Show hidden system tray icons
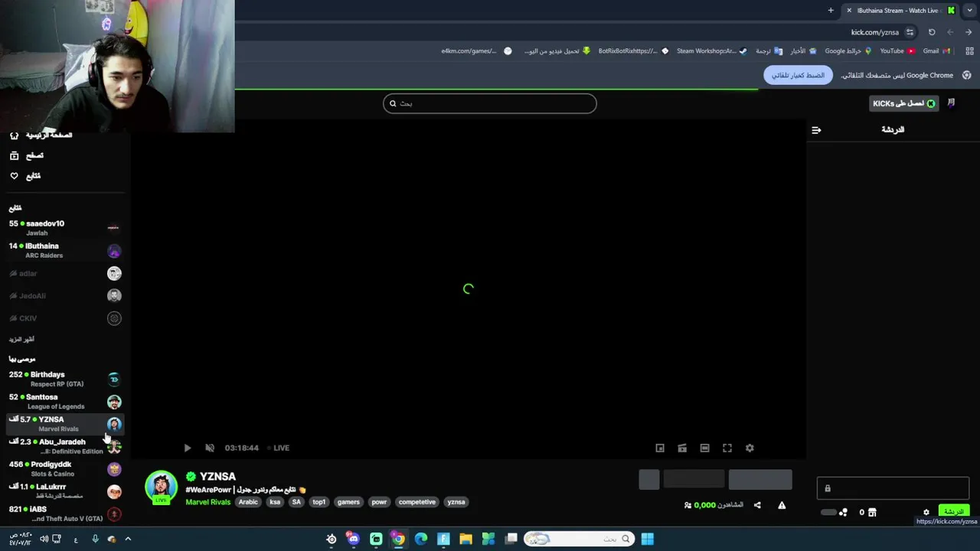The width and height of the screenshot is (980, 551). coord(128,539)
